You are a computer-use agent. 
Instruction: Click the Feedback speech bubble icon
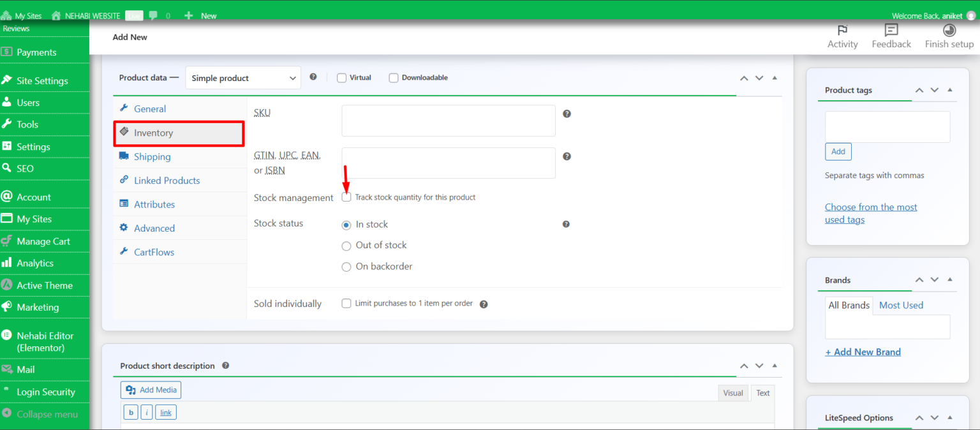click(x=891, y=30)
